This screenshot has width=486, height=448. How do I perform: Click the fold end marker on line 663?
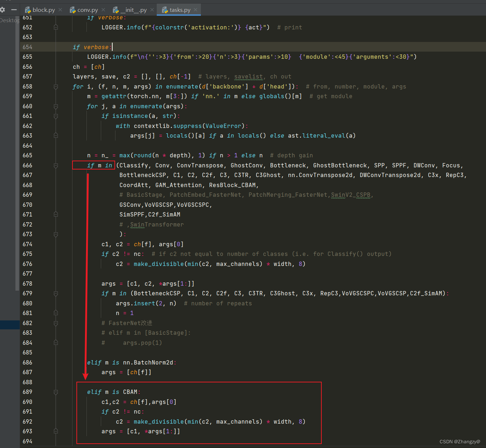[x=56, y=135]
